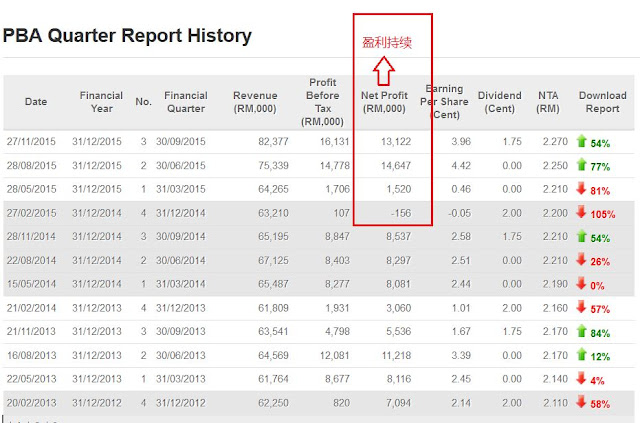The width and height of the screenshot is (640, 423).
Task: Click the Date column header
Action: pos(36,102)
